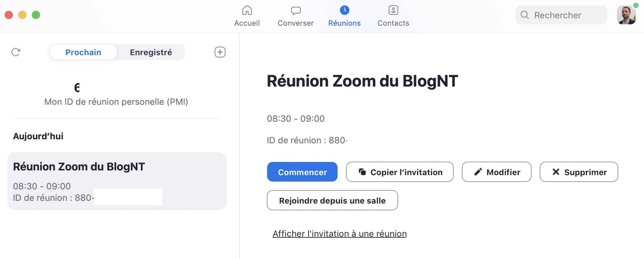Image resolution: width=644 pixels, height=259 pixels.
Task: Click the refresh meetings icon
Action: click(15, 52)
